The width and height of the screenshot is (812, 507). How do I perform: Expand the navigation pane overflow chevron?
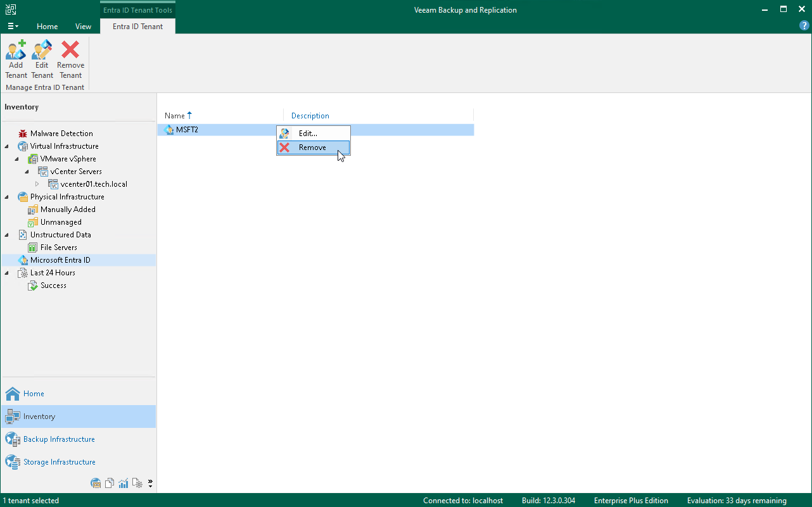point(150,484)
